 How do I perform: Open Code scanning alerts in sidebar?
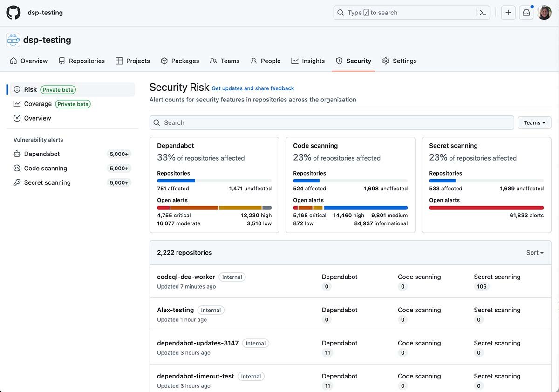tap(45, 169)
